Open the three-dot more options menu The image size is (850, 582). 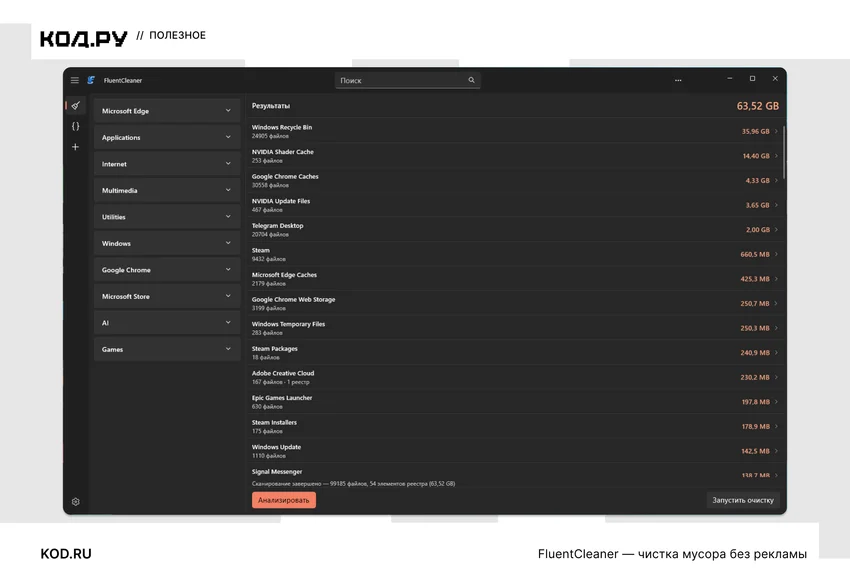pos(678,80)
